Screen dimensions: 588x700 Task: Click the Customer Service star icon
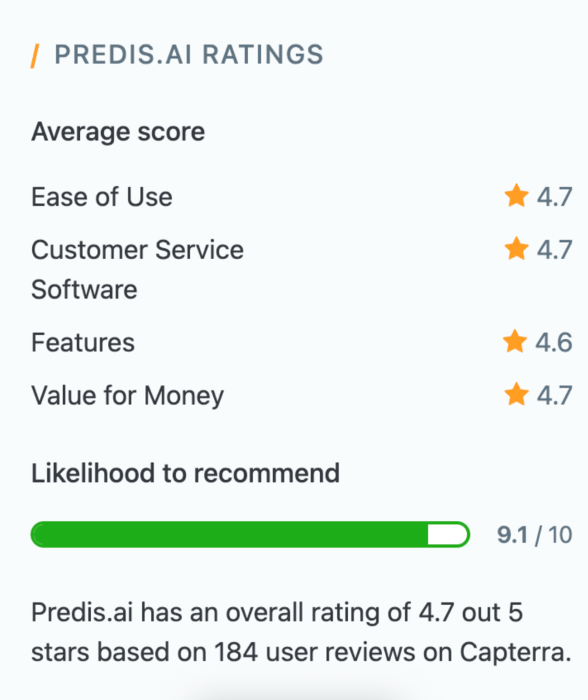click(x=516, y=250)
